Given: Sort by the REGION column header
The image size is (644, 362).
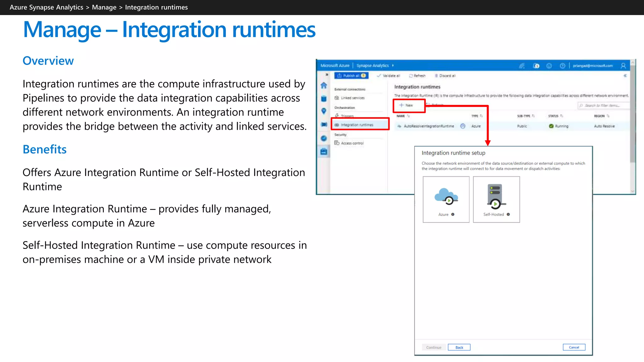Looking at the screenshot, I should point(602,116).
